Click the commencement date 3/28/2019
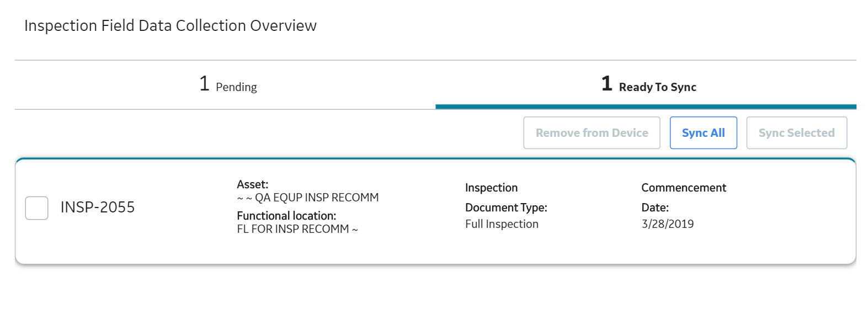Screen dimensions: 868x309 pyautogui.click(x=668, y=224)
